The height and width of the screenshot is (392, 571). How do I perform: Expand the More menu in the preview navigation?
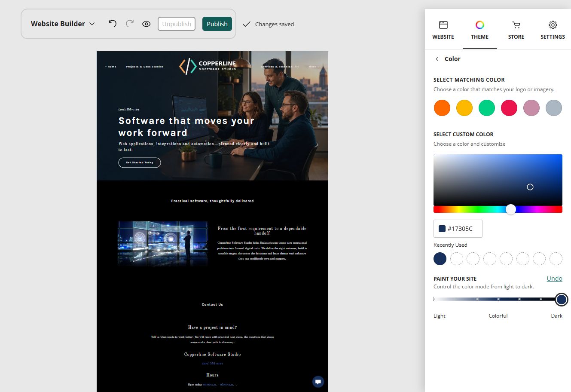click(313, 67)
